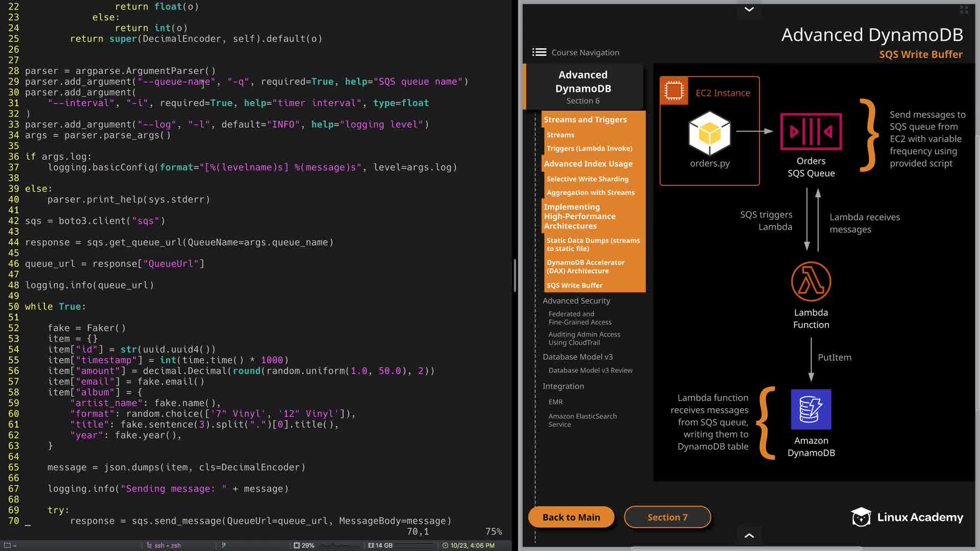The width and height of the screenshot is (980, 551).
Task: Click the orders.py cube icon
Action: point(709,134)
